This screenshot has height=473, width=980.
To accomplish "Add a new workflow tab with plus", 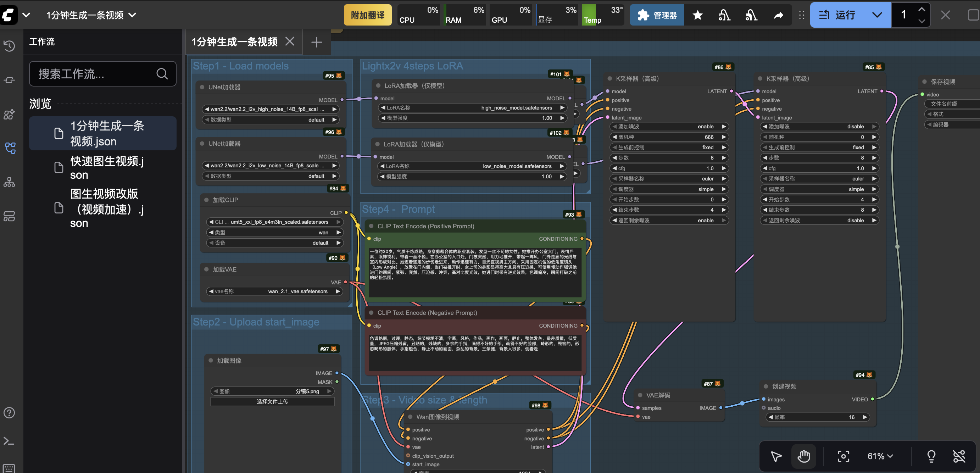I will click(x=317, y=42).
